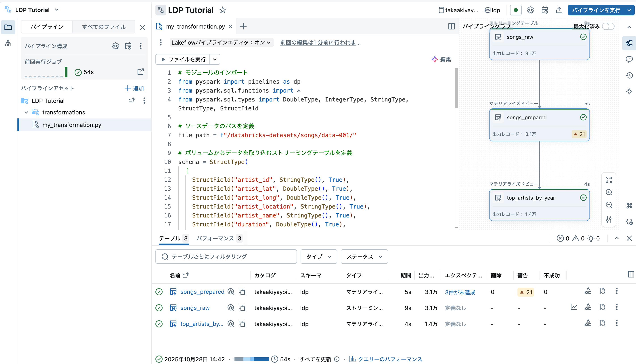Toggle the 最大化済み switch

click(608, 26)
